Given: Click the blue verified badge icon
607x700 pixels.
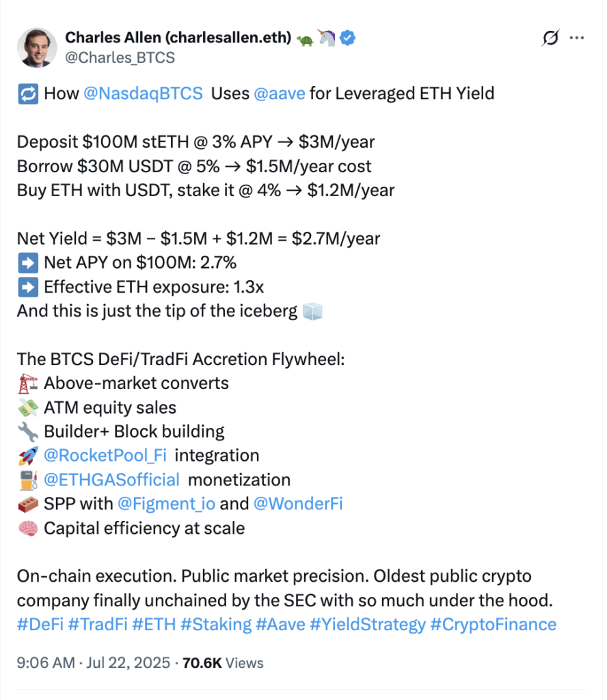Looking at the screenshot, I should [349, 38].
